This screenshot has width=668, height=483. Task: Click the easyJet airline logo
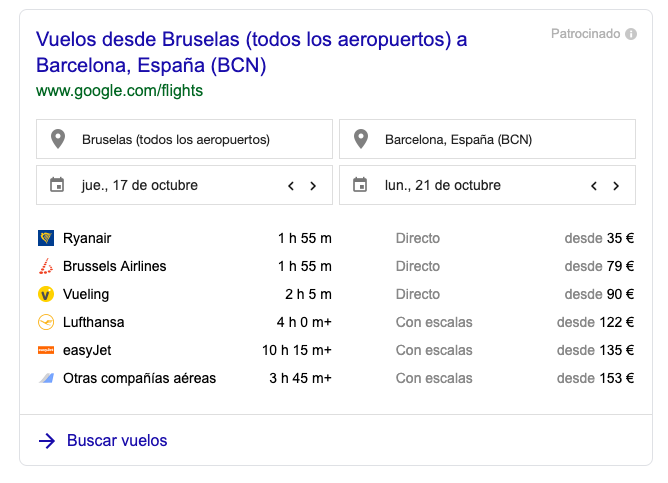pyautogui.click(x=46, y=350)
